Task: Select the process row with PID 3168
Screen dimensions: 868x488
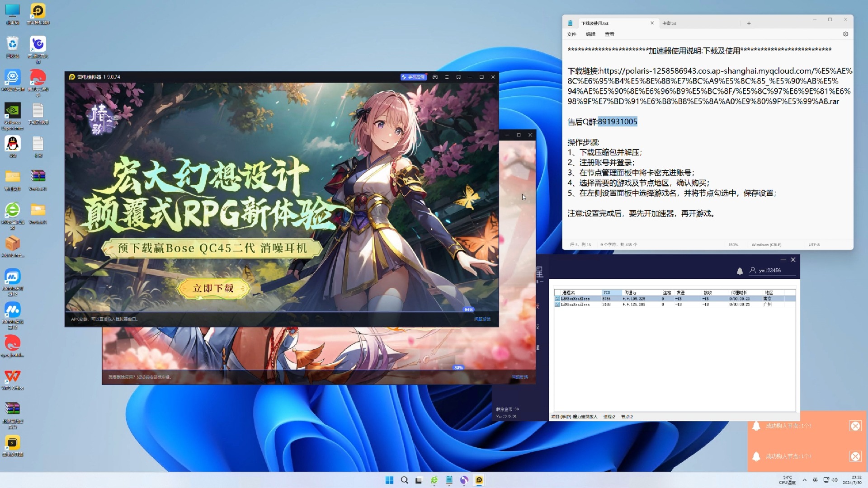Action: (675, 305)
